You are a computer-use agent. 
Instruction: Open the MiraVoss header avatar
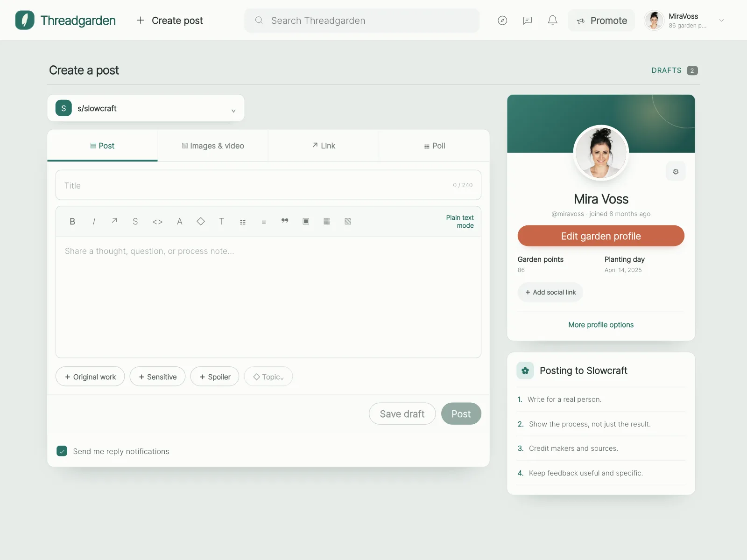(654, 20)
